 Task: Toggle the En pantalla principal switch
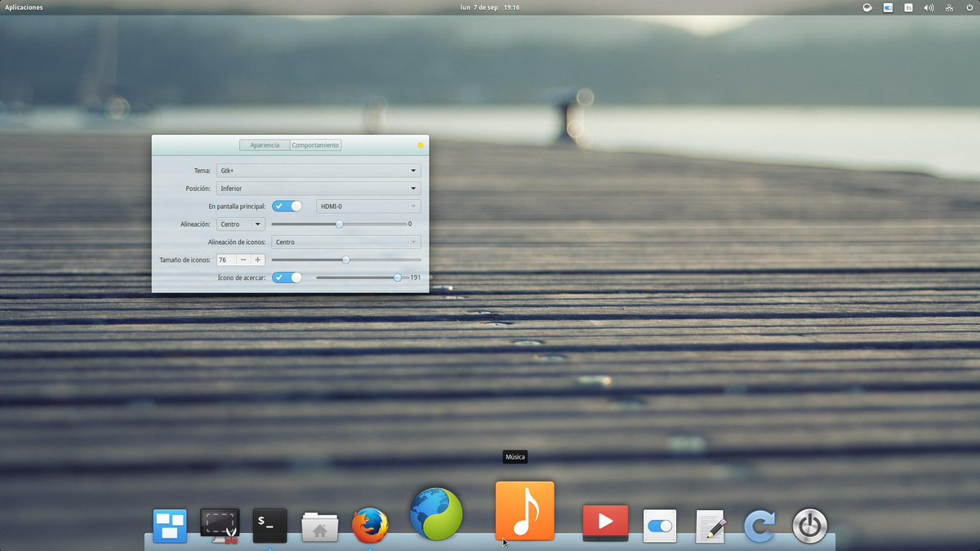287,207
